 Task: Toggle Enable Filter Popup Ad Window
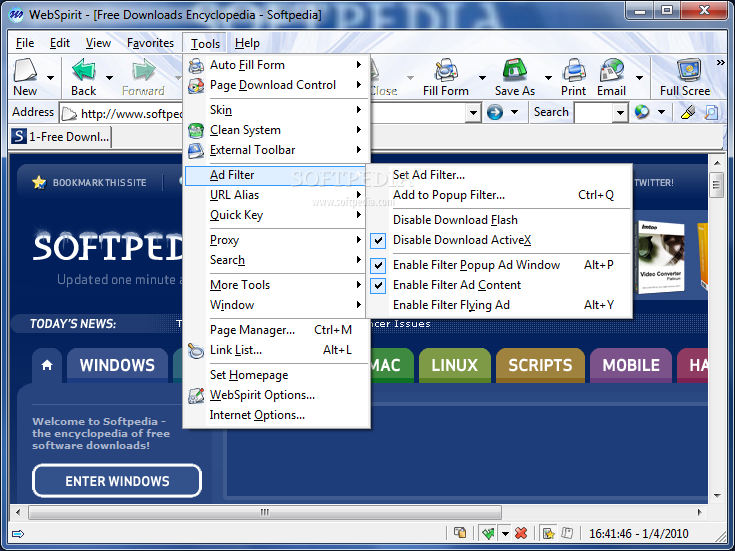378,265
